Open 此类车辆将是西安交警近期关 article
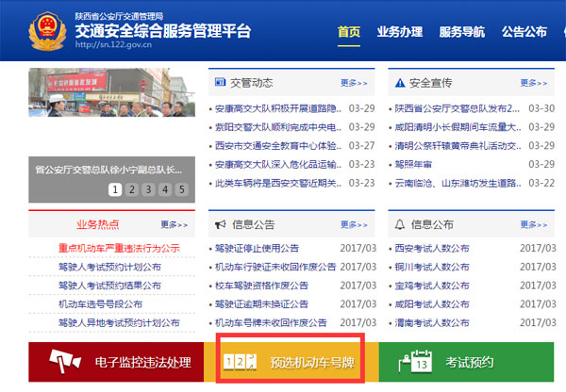 278,183
